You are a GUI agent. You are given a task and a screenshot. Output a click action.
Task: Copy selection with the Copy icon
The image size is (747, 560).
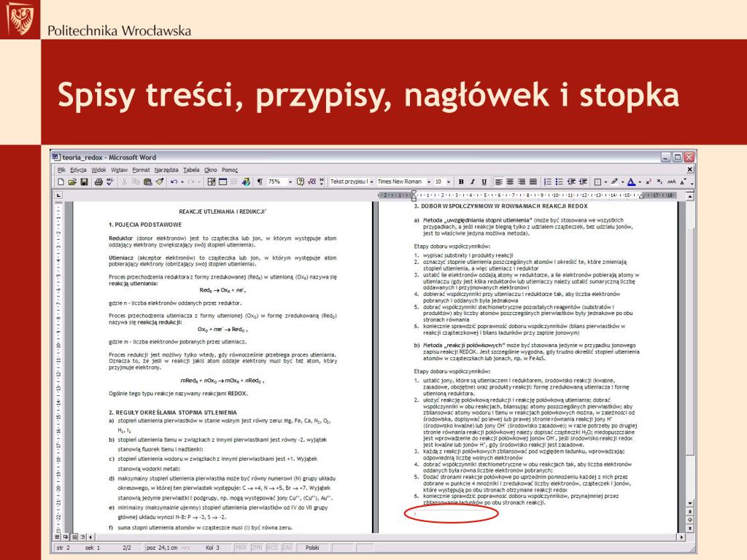136,182
